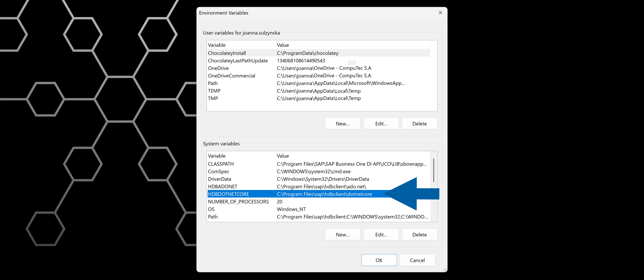Edit the selected system variable

(x=381, y=234)
